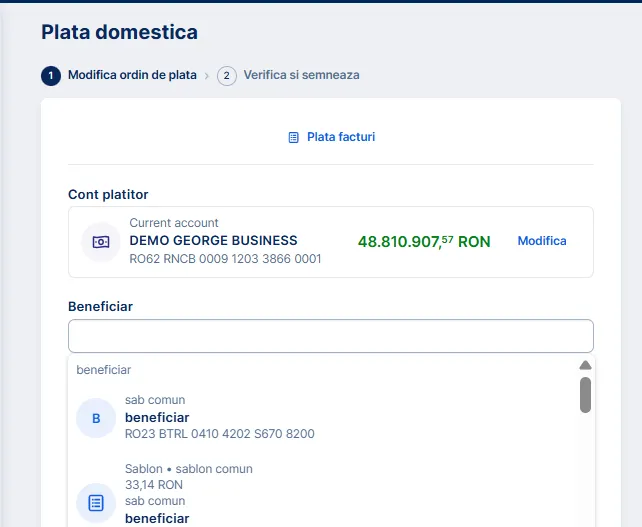Switch to Verifica si semneaza step

click(301, 75)
